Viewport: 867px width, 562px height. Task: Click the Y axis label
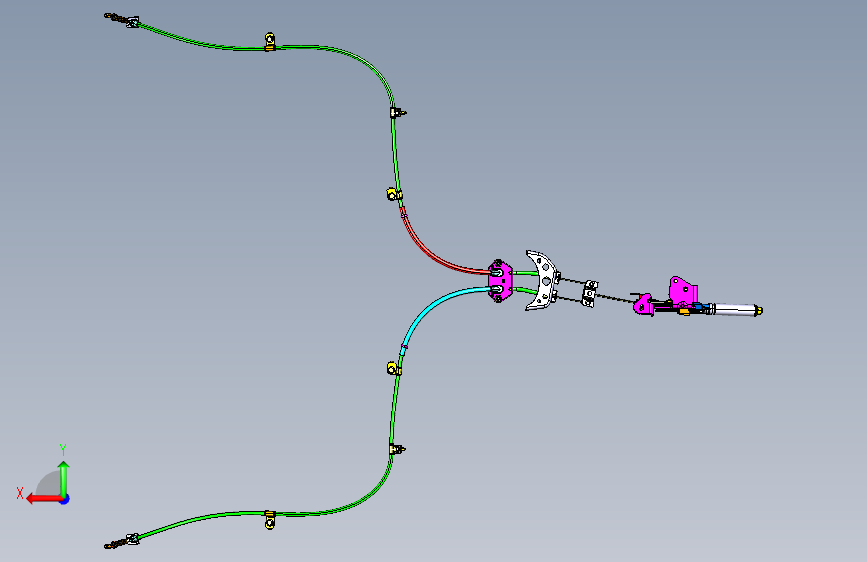click(x=63, y=450)
